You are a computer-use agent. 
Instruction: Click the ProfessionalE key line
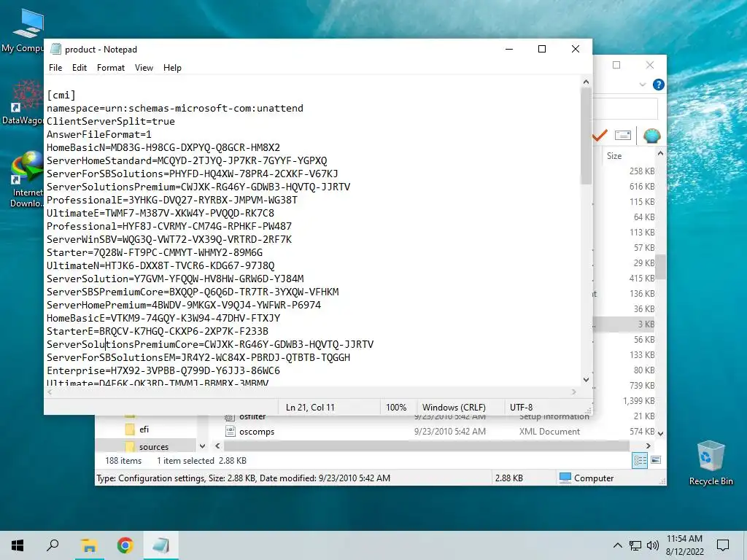pos(171,200)
